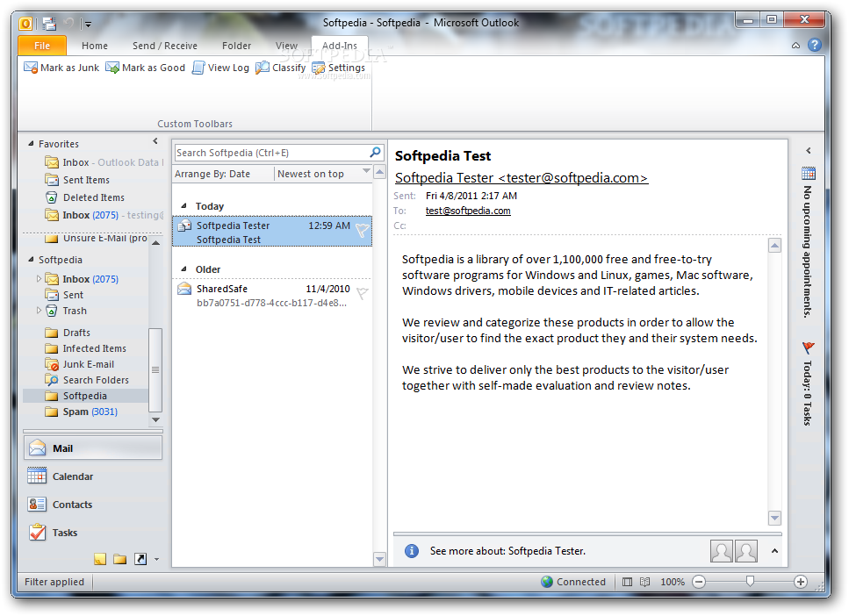Open the File tab
849x616 pixels.
pos(42,46)
